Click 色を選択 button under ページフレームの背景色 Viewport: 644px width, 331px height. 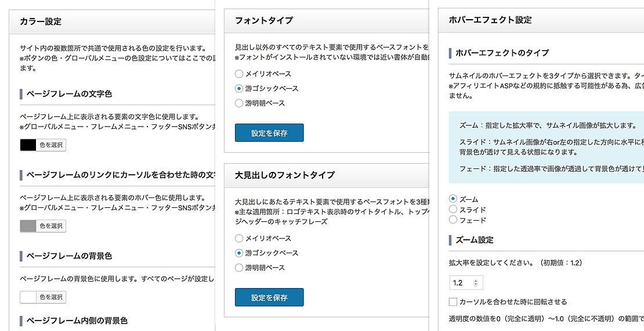click(51, 297)
